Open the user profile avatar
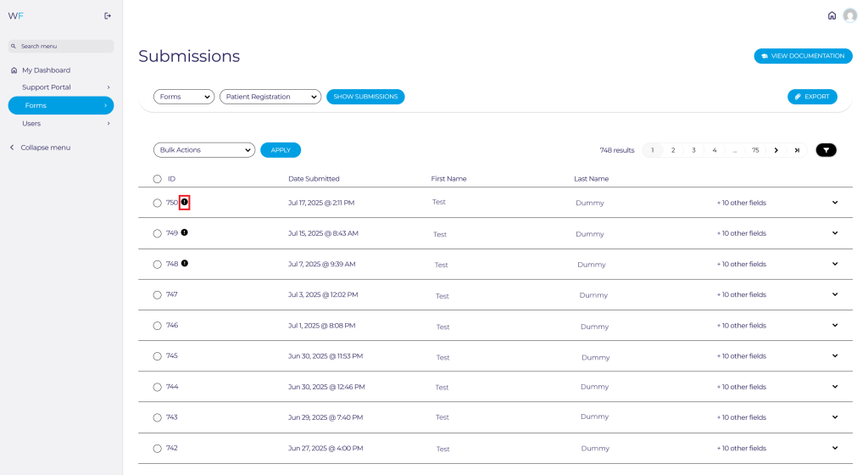The height and width of the screenshot is (475, 868). [x=849, y=15]
